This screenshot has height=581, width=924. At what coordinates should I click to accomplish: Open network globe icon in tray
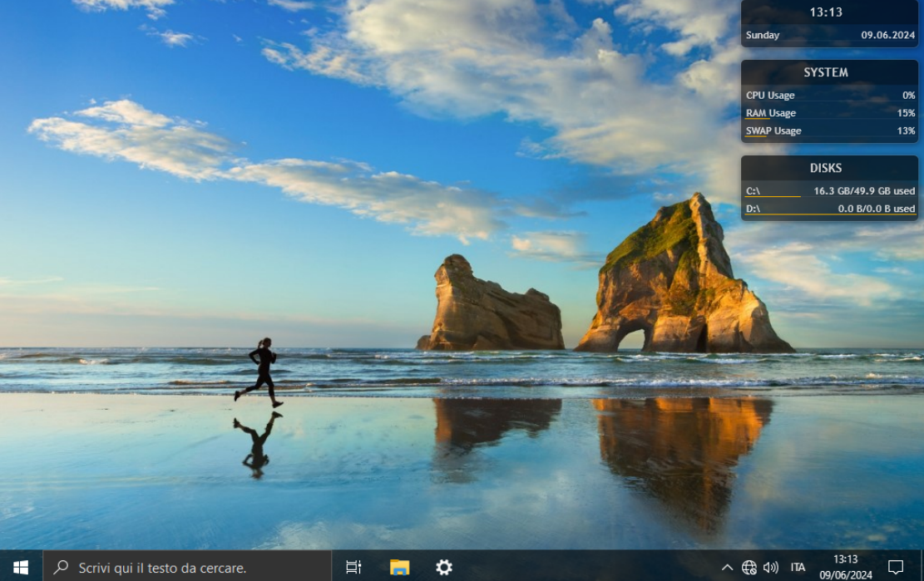[749, 567]
